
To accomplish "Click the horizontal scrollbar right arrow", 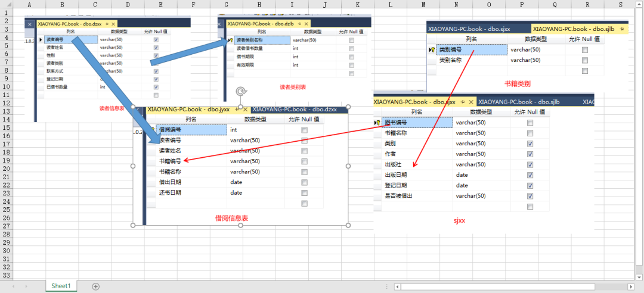I will 631,286.
